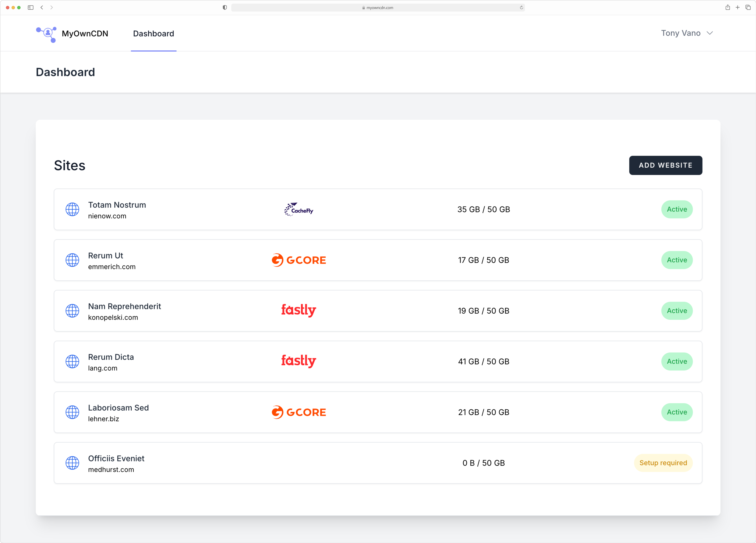Screen dimensions: 756x543
Task: Open the Totam Nostrum site
Action: pyautogui.click(x=378, y=210)
